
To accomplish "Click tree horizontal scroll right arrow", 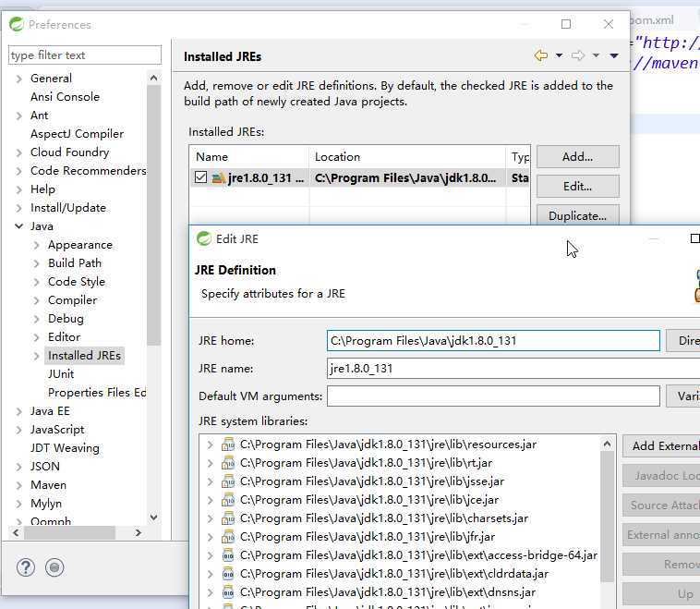I will 138,532.
